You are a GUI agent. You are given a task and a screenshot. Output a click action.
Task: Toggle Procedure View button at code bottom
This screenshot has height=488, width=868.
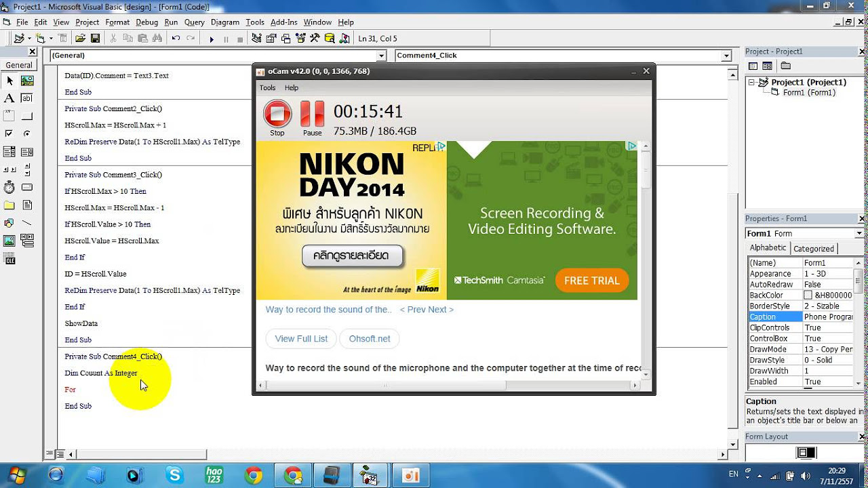coord(50,454)
